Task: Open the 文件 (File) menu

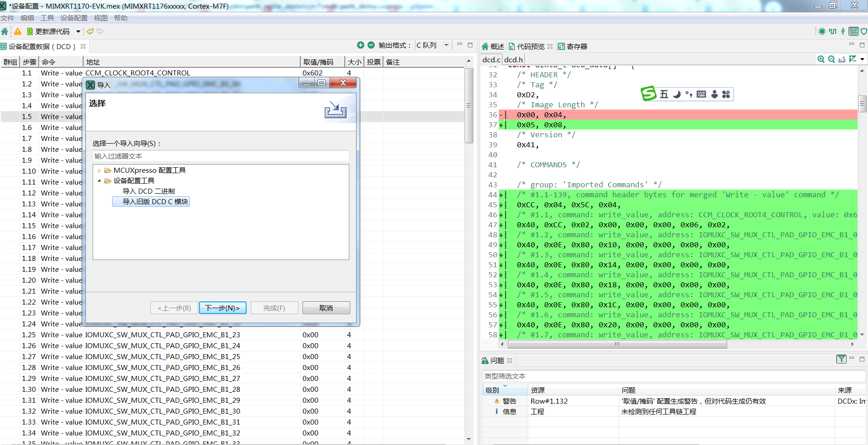Action: point(7,18)
